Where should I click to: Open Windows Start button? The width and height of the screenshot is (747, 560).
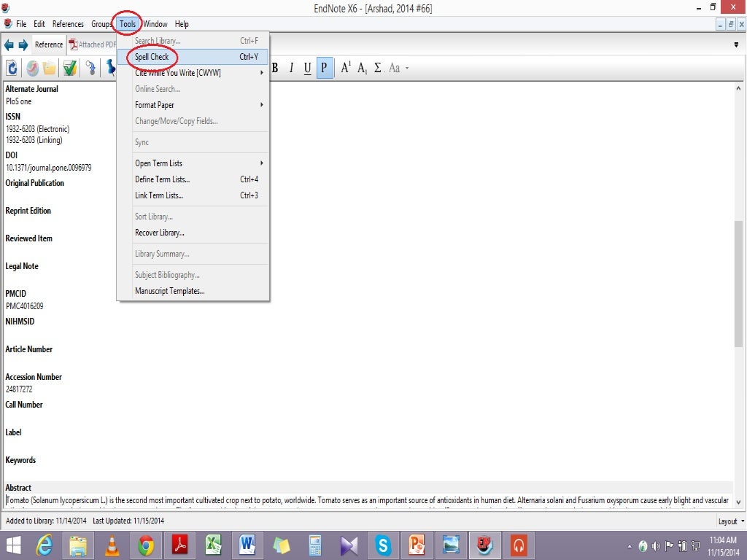(13, 545)
